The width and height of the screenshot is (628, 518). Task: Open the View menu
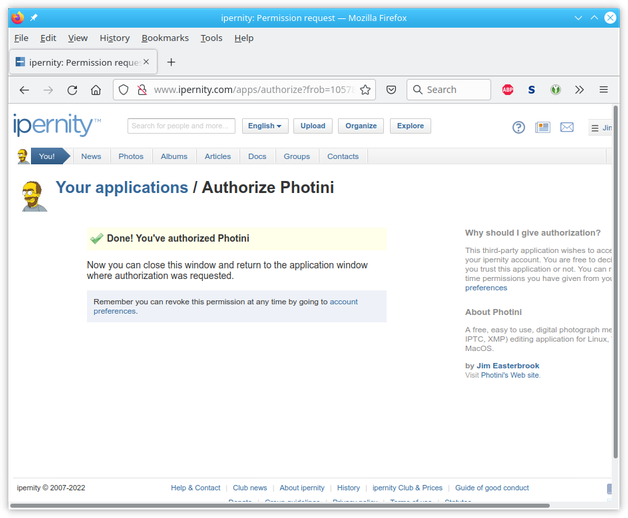(x=78, y=38)
